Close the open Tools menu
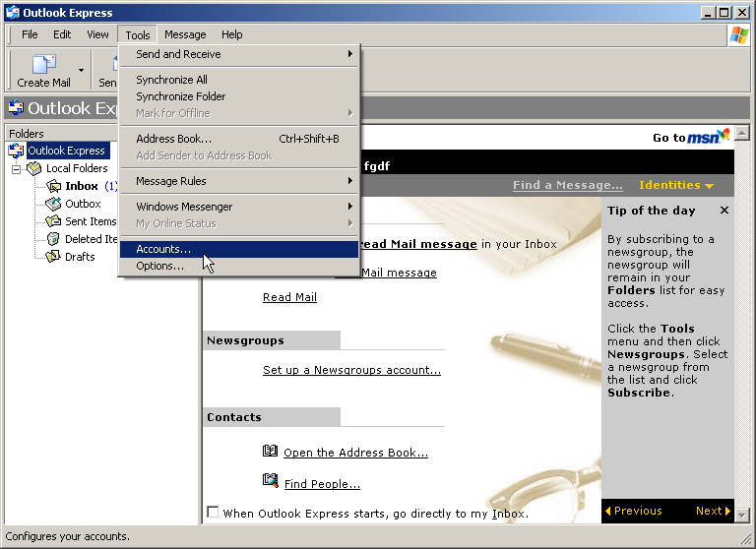756x549 pixels. [x=138, y=34]
